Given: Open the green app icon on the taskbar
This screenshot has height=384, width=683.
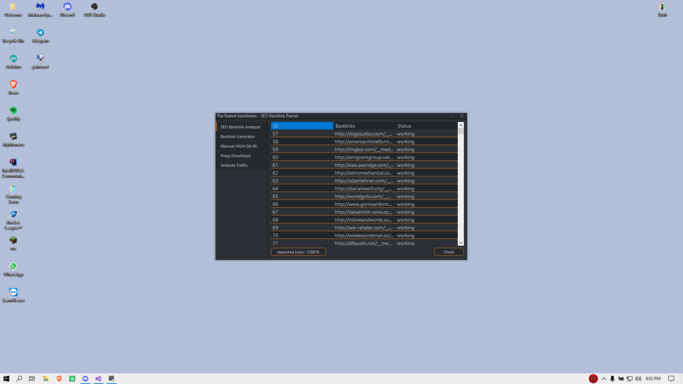Looking at the screenshot, I should click(x=72, y=379).
